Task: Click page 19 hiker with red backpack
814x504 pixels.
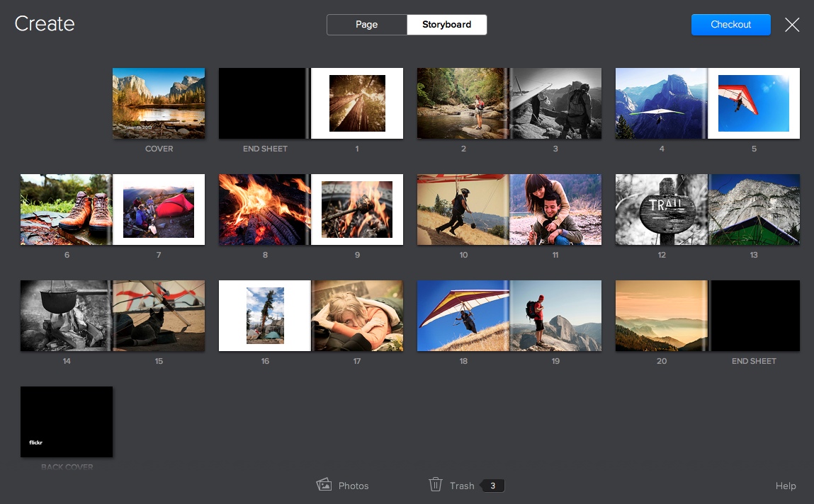Action: pos(555,316)
